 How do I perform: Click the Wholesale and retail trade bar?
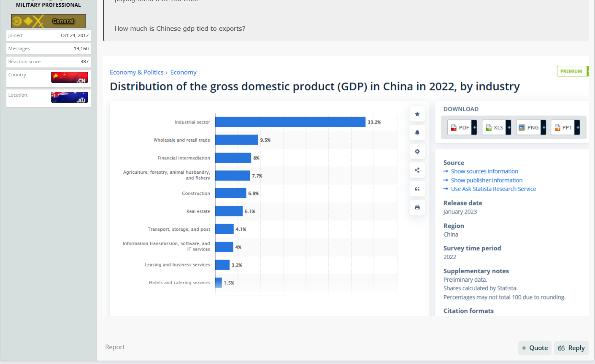(x=237, y=140)
